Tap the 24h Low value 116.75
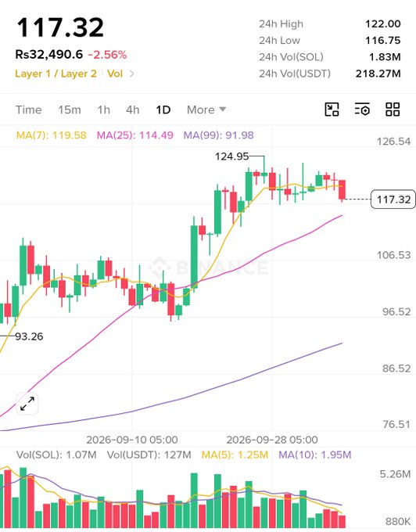 (x=383, y=41)
